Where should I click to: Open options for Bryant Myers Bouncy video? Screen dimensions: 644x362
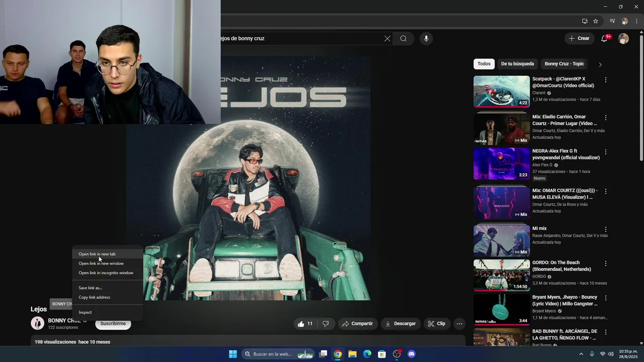[x=606, y=298]
